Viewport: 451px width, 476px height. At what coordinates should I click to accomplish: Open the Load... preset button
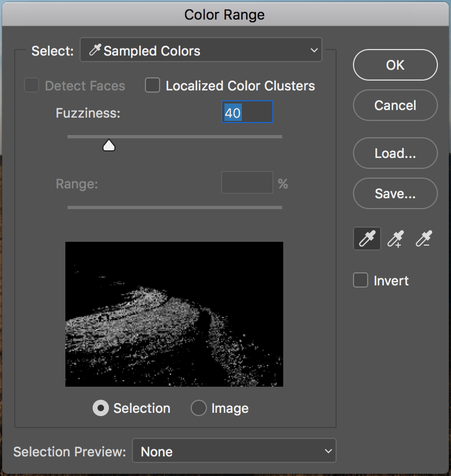click(x=395, y=153)
